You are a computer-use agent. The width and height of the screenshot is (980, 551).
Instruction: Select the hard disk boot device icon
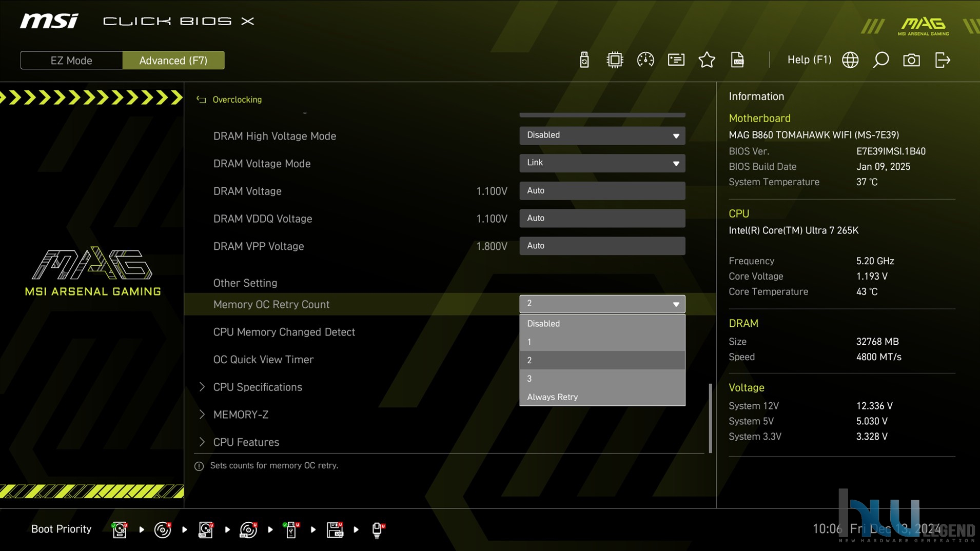coord(120,529)
